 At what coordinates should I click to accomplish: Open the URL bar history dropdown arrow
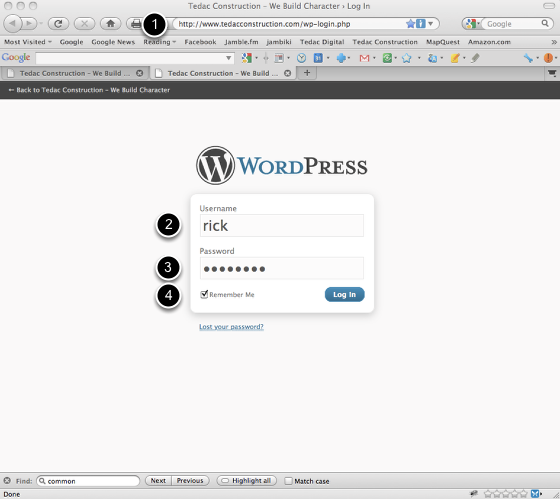430,24
